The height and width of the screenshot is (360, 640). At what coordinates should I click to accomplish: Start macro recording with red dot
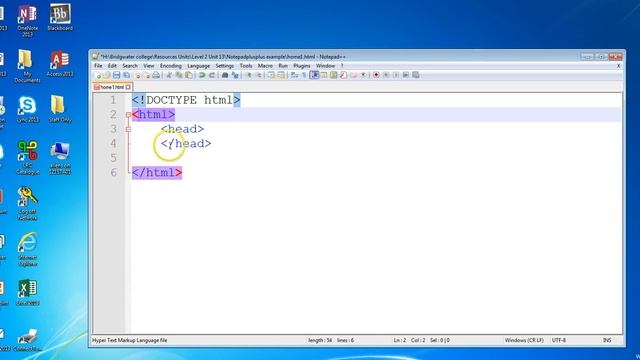pos(376,75)
